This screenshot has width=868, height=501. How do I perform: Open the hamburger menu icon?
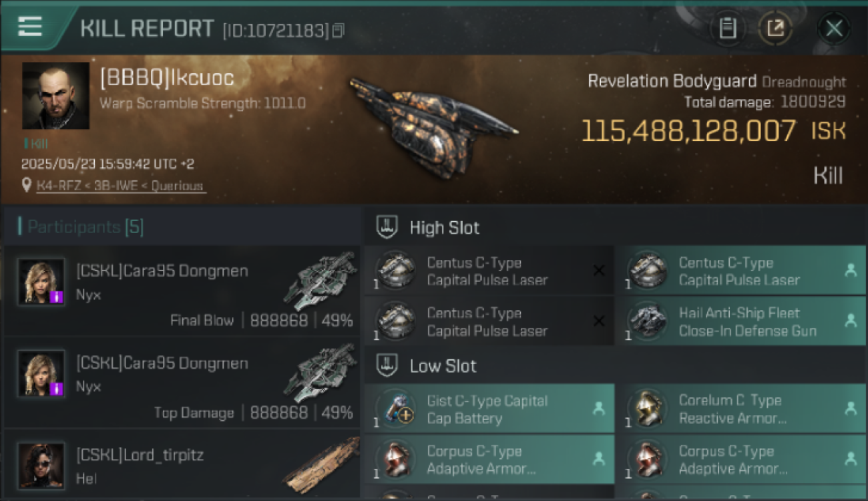(30, 27)
